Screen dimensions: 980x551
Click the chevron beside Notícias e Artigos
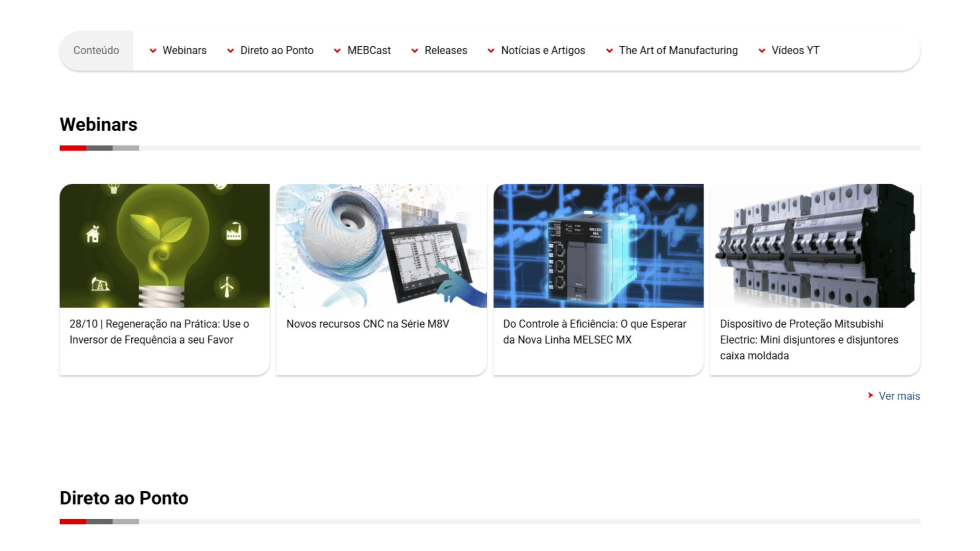(x=491, y=51)
